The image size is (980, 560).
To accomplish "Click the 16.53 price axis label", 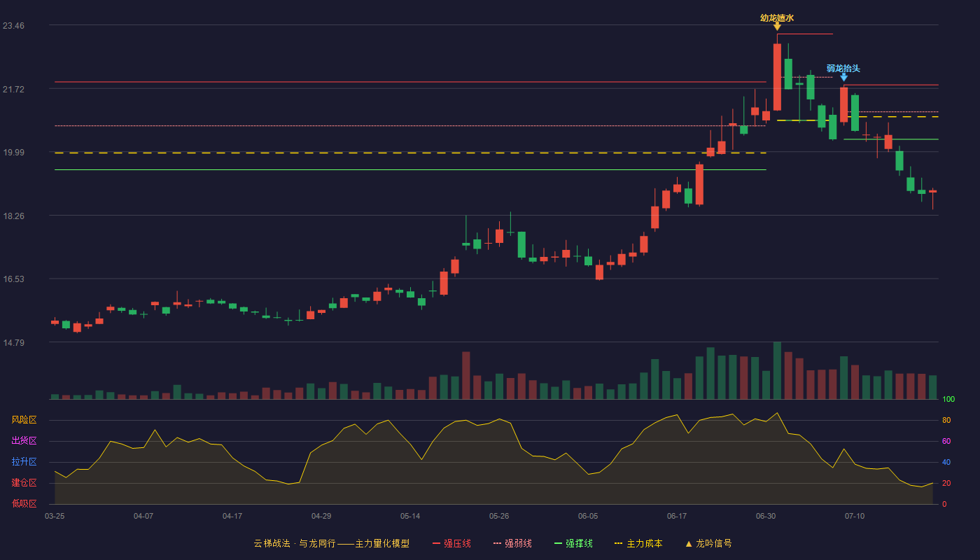I will coord(13,279).
